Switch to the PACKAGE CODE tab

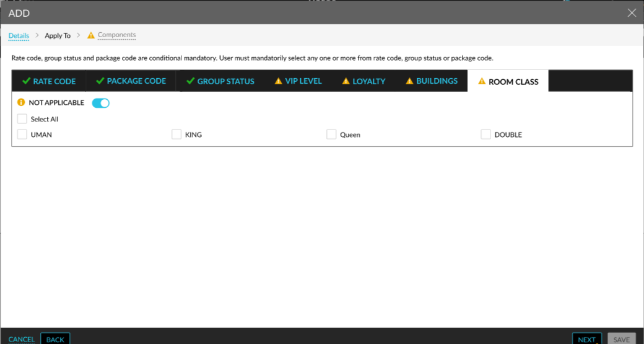131,81
